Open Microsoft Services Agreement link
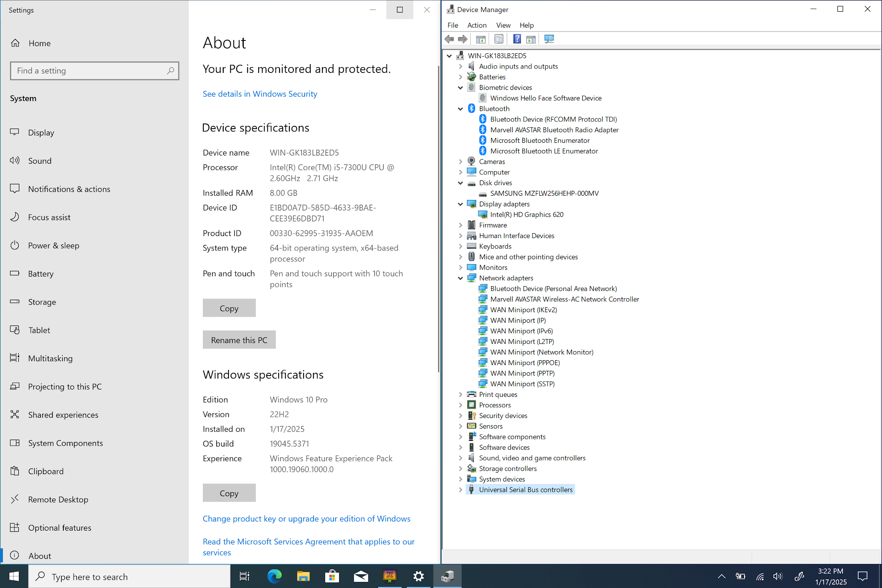Viewport: 882px width, 588px height. point(308,547)
